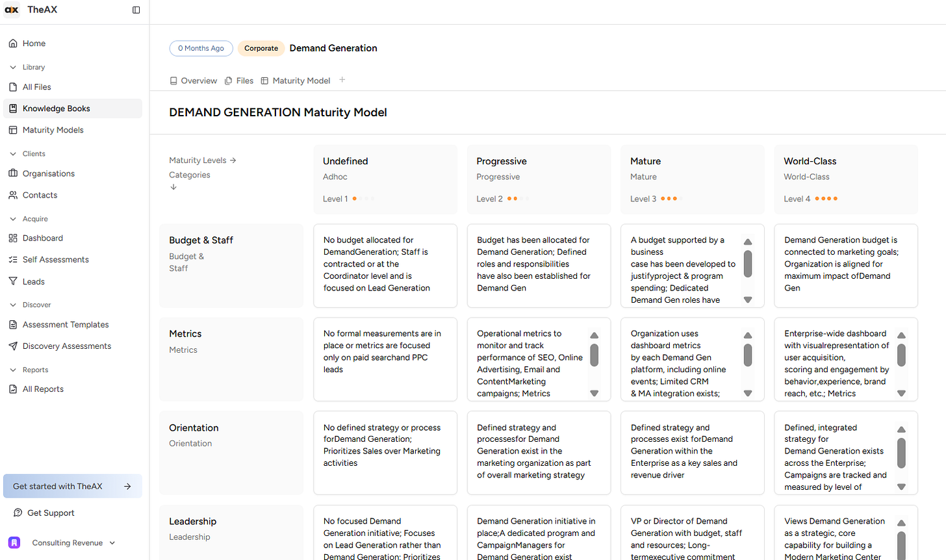Viewport: 946px width, 560px height.
Task: Toggle the sidebar collapse icon
Action: 136,10
